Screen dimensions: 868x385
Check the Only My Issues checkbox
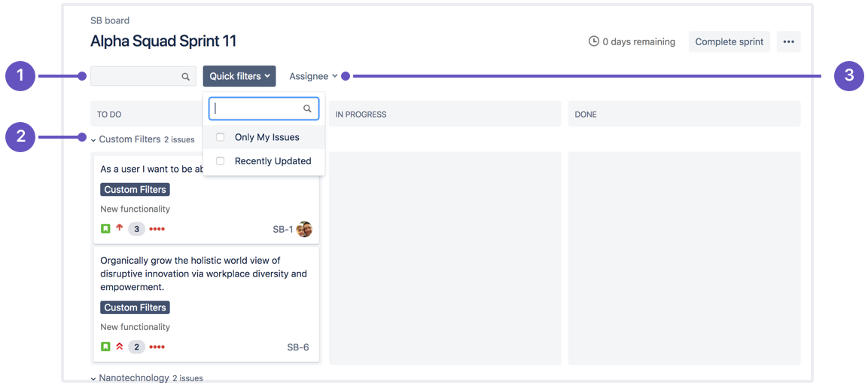click(x=220, y=138)
